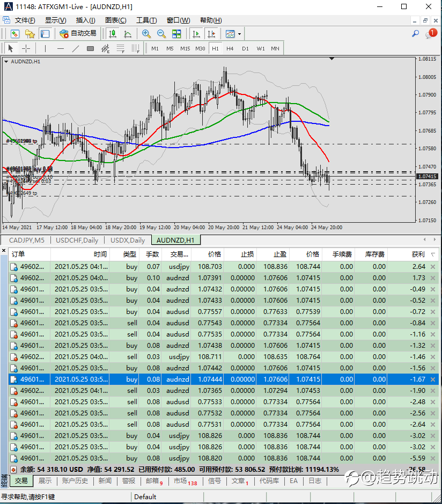Click the Zoom In magnifier icon

click(x=146, y=34)
